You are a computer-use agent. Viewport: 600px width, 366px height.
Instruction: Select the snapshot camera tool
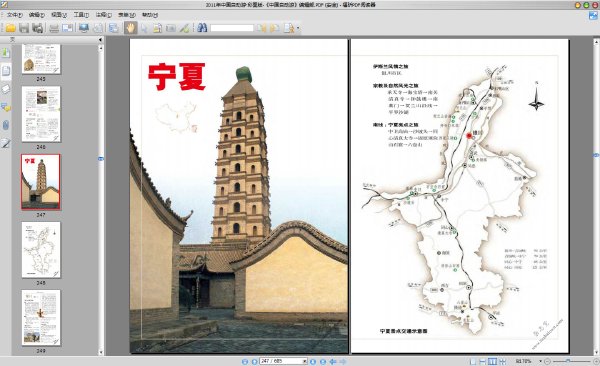point(171,28)
